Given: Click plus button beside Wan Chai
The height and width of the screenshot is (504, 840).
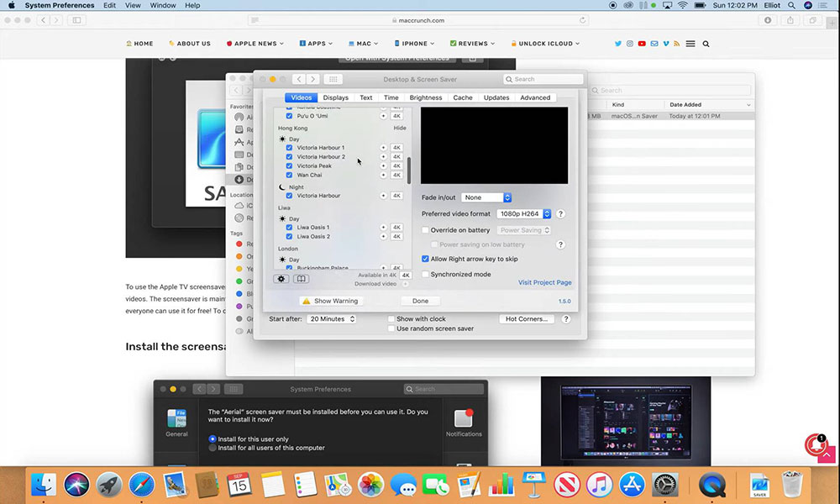Looking at the screenshot, I should (383, 175).
